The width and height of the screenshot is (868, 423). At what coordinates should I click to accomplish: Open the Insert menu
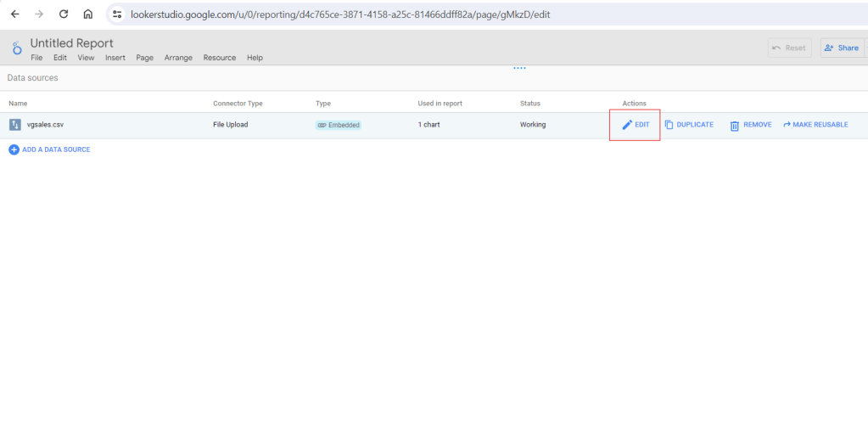[115, 58]
